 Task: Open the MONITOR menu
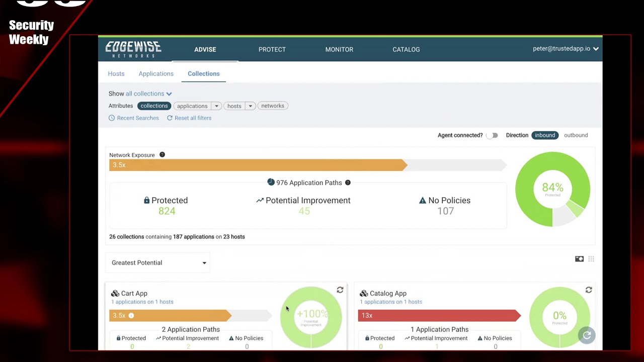point(339,49)
